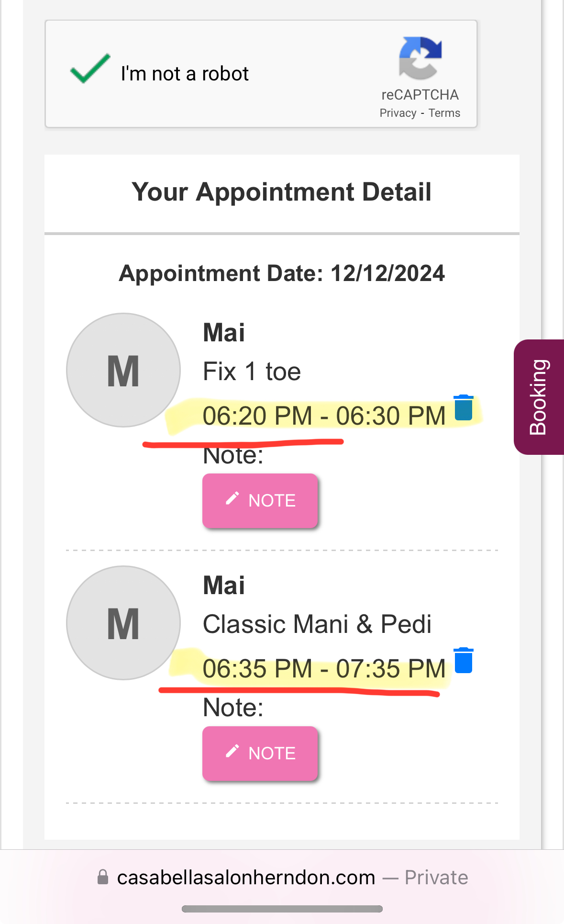Tap the lock icon beside the URL

[x=103, y=877]
